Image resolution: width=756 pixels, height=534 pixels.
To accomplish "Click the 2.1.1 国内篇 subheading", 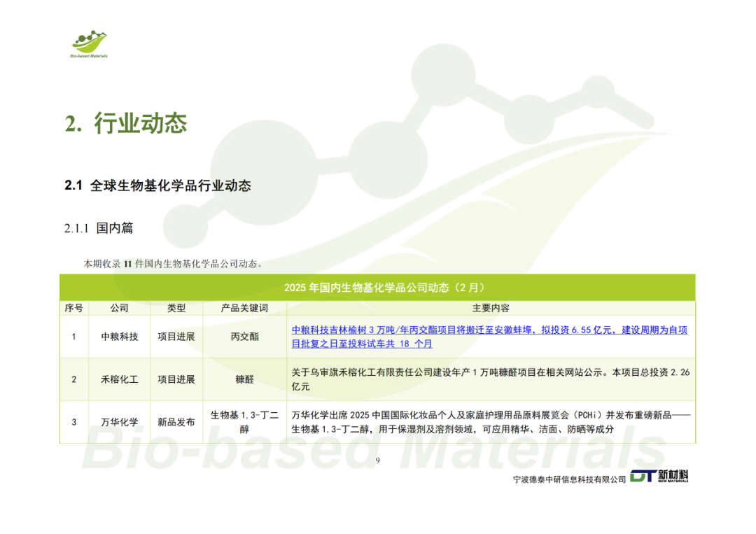I will coord(99,228).
